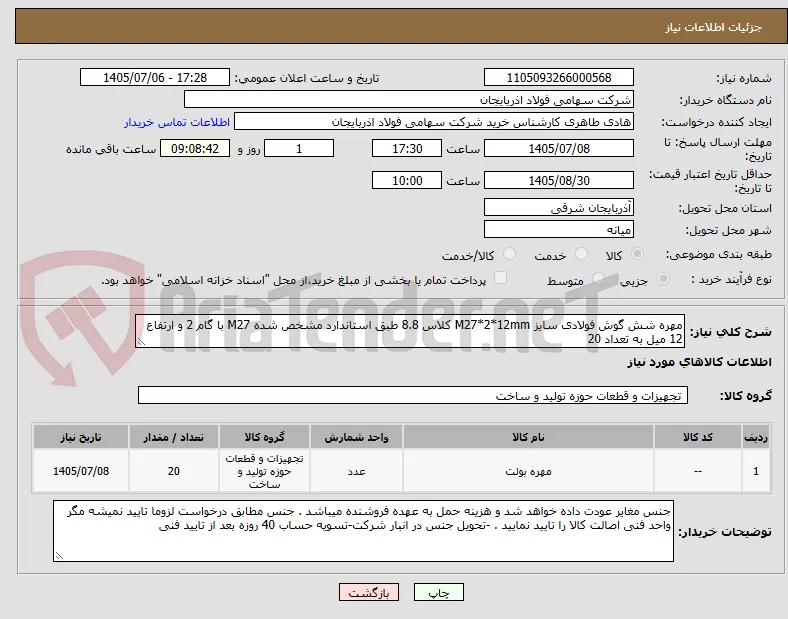
Task: Click the resize handle of the description textarea
Action: pyautogui.click(x=141, y=342)
